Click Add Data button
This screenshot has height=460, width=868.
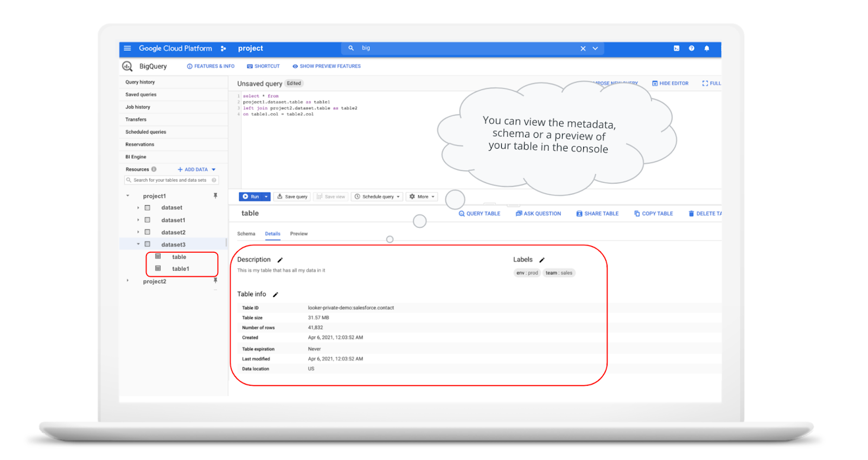click(x=193, y=169)
